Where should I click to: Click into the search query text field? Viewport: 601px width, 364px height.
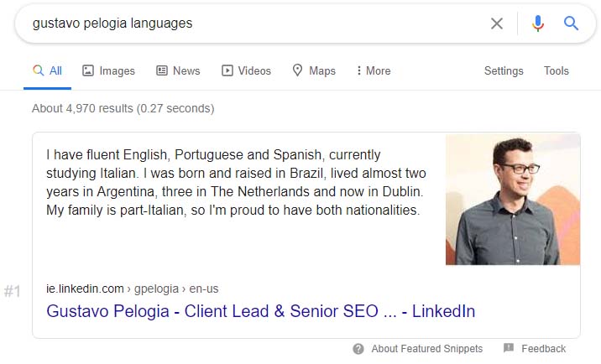[253, 23]
